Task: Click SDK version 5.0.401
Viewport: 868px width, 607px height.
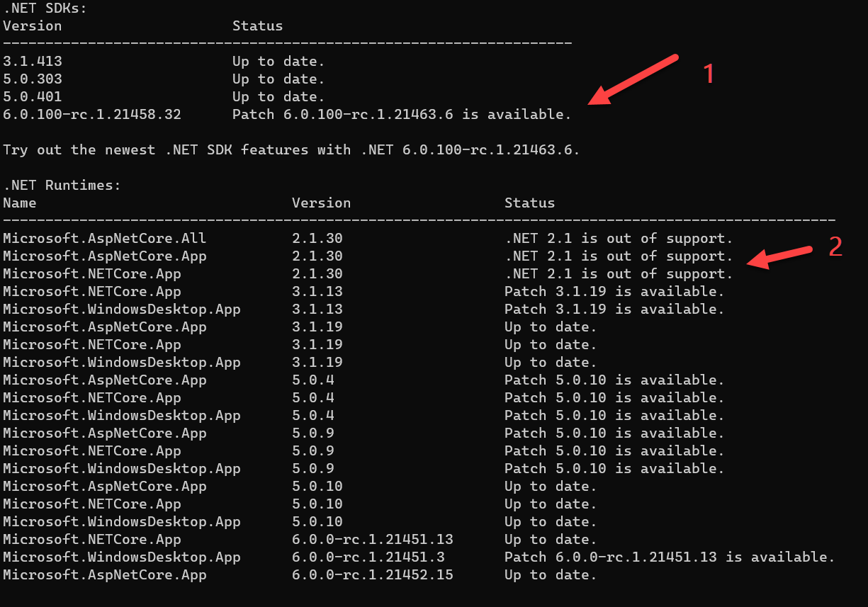Action: 33,97
